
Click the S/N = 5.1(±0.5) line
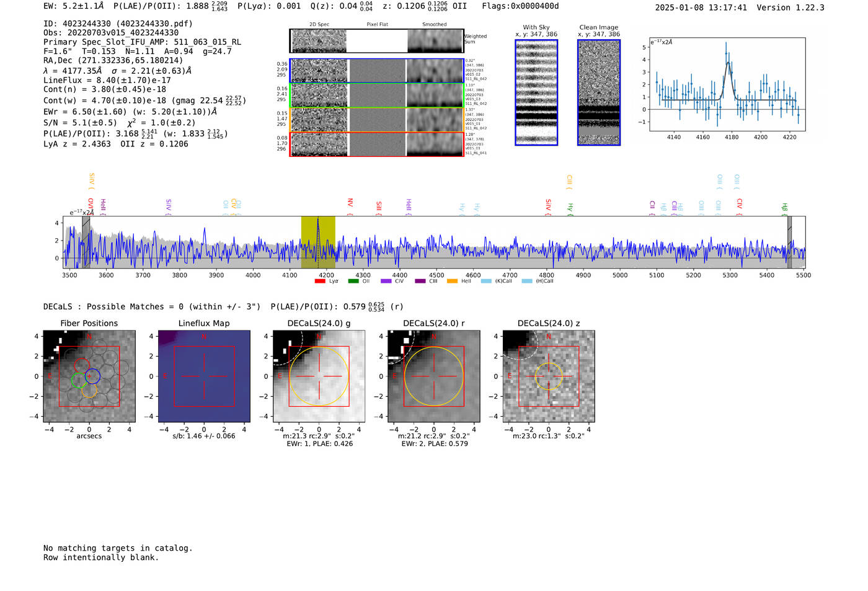pyautogui.click(x=80, y=123)
